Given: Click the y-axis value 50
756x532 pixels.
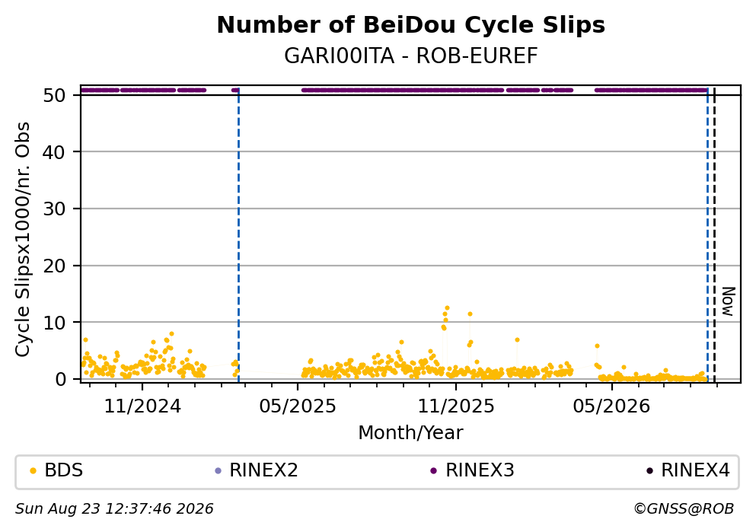Looking at the screenshot, I should tap(54, 95).
